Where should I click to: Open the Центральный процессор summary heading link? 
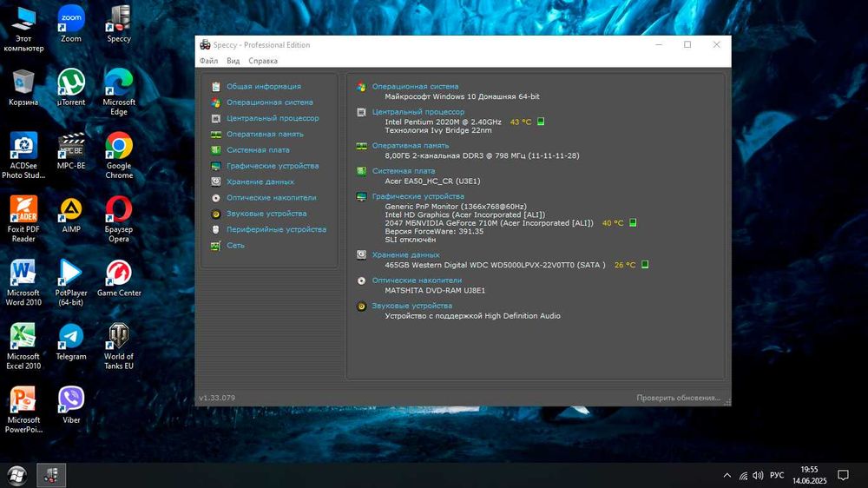tap(418, 112)
